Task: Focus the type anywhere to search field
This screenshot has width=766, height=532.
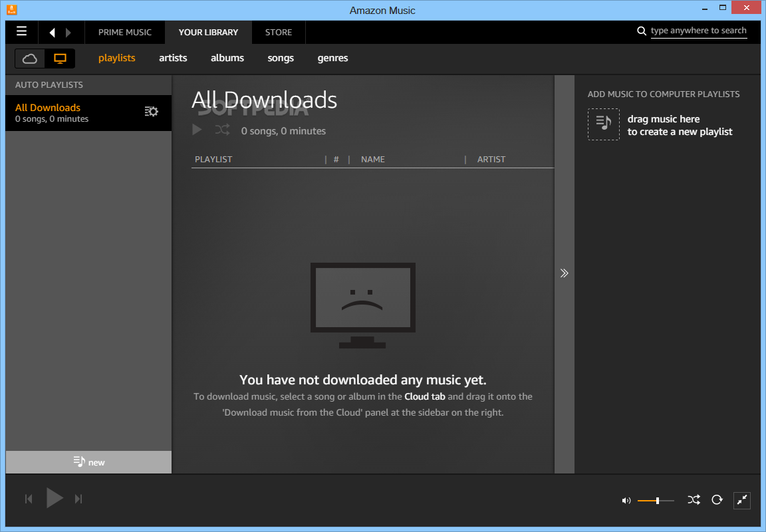Action: coord(699,31)
